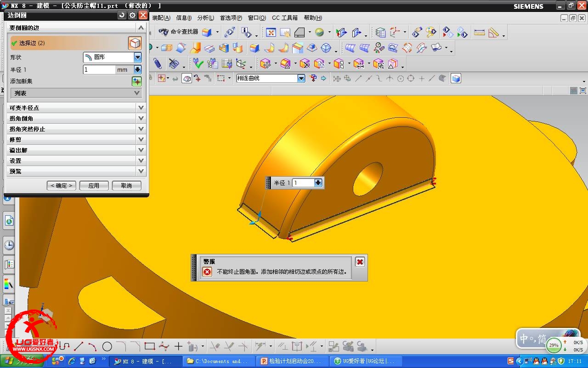Toggle the point on curve snap icon
Screen dimensions: 588x368
click(x=432, y=79)
